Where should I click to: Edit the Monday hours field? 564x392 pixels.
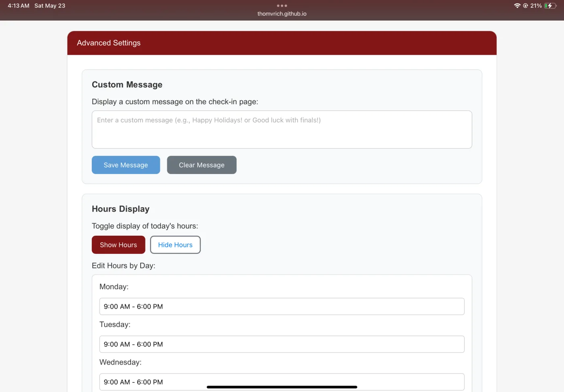(282, 307)
